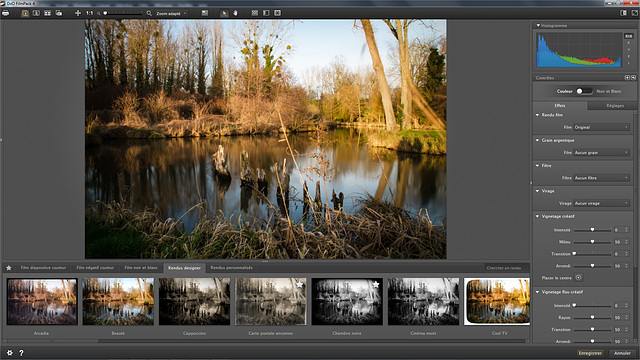Click the snapshot view icon beside the four-pane icon
640x360 pixels.
pos(59,13)
